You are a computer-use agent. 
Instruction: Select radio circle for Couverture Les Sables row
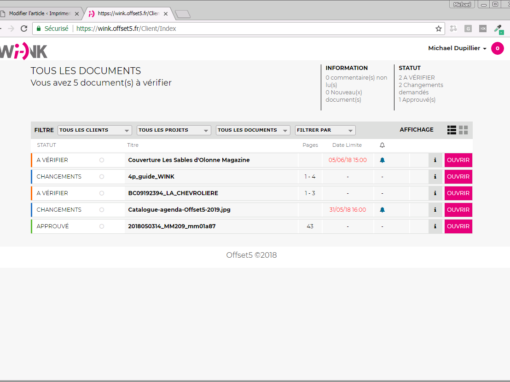click(x=102, y=160)
